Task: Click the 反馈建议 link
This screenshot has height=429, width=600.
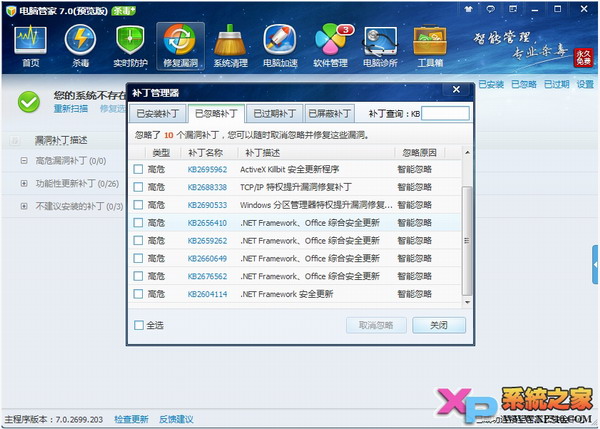Action: [x=176, y=419]
